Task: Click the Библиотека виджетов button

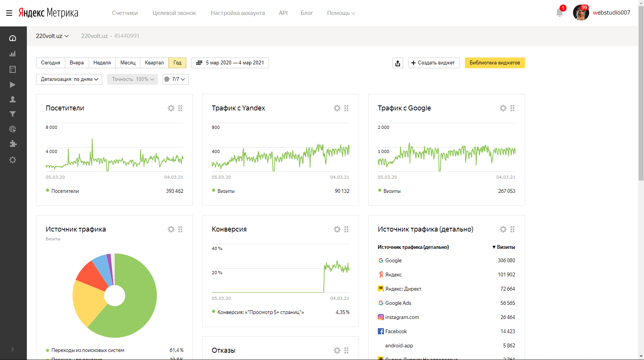Action: (494, 63)
